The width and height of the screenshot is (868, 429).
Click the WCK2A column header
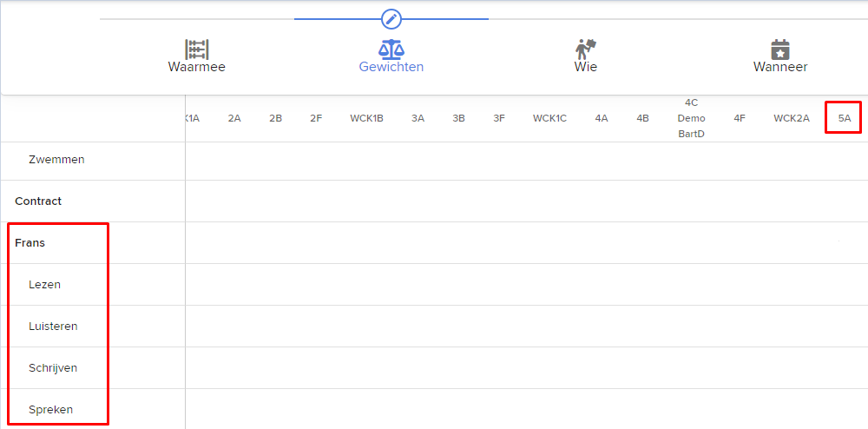792,118
